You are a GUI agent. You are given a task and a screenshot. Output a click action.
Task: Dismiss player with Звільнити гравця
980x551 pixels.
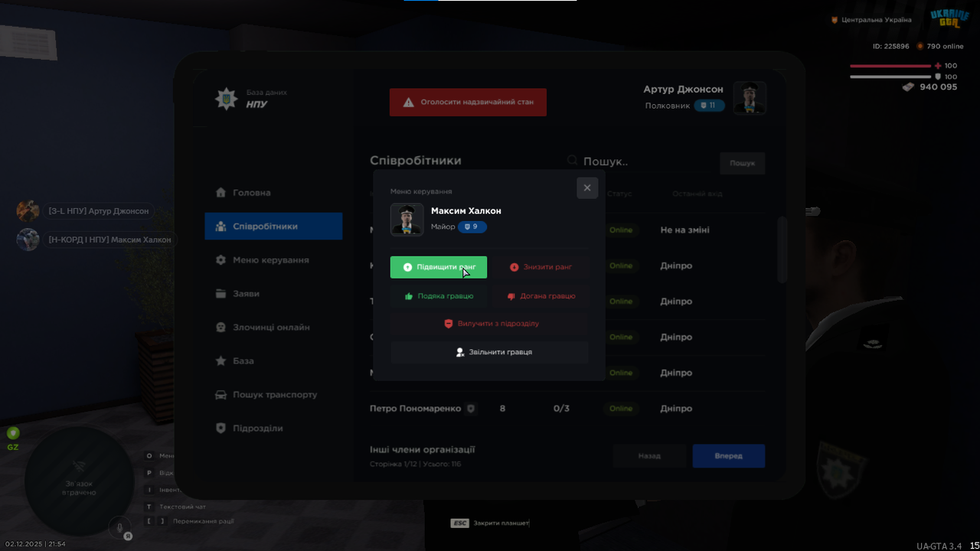pos(489,352)
